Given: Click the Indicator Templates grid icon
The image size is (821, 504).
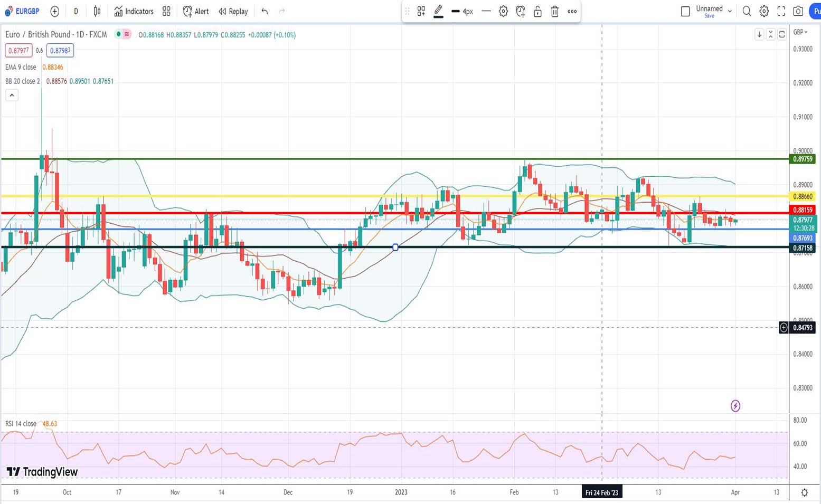Looking at the screenshot, I should [x=166, y=11].
